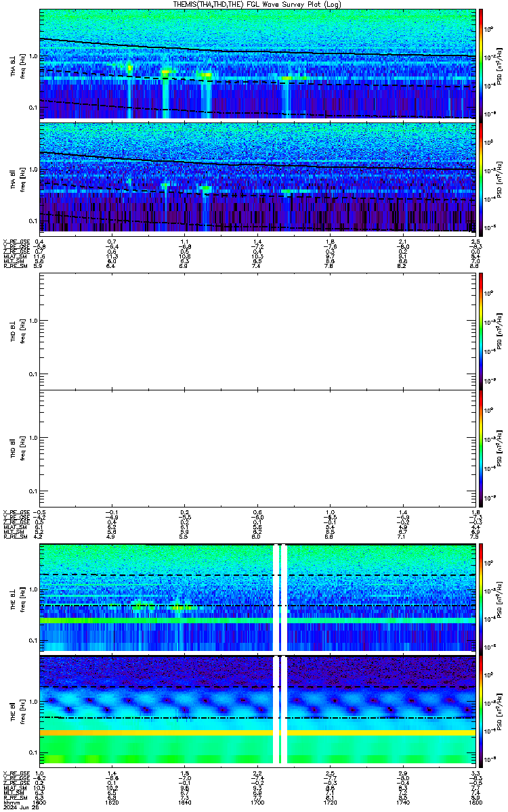
Task: Click PSD [nT²/Hz] label beside THD B-parallel color bar
Action: point(500,448)
